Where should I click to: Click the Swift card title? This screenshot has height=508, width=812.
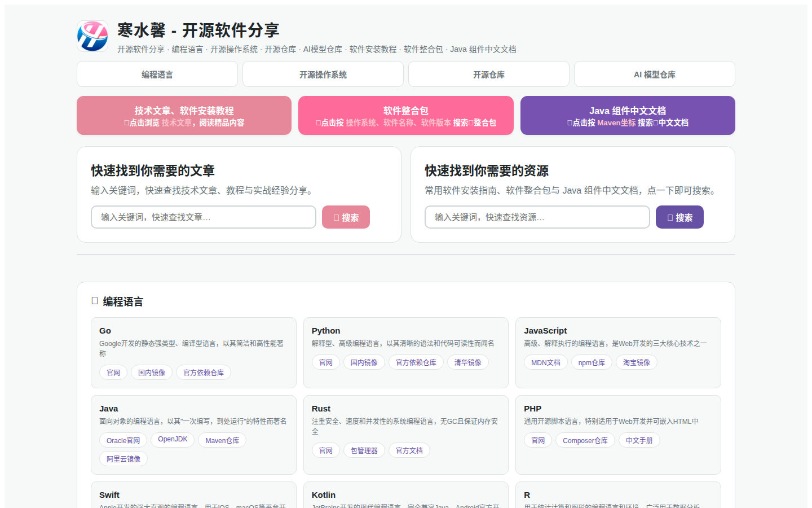pos(109,495)
